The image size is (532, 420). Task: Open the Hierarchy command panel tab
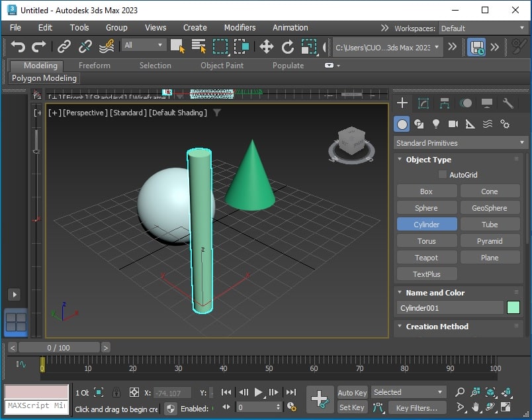click(444, 103)
